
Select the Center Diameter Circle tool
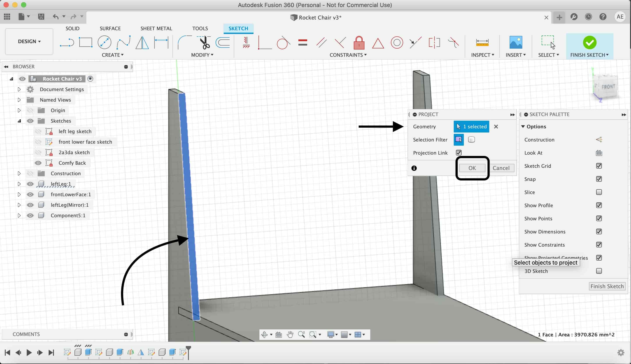coord(104,42)
